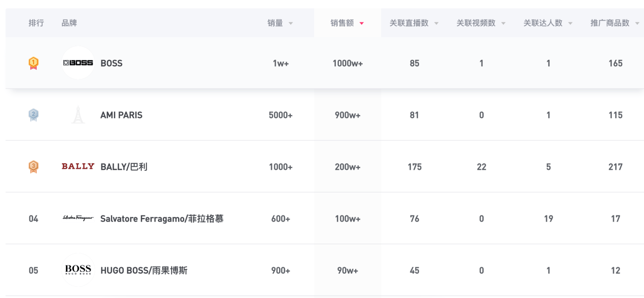Sort by 销量 using its arrow
This screenshot has width=644, height=298.
(x=291, y=24)
